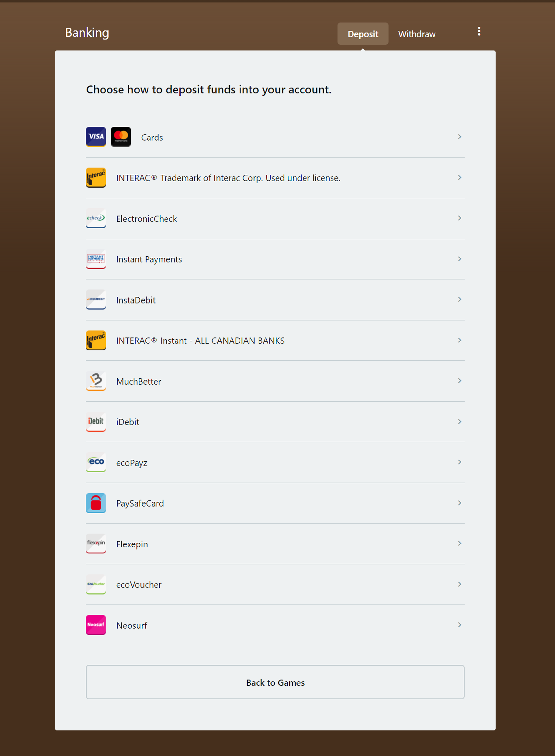The height and width of the screenshot is (756, 555).
Task: Click the ecoPayz eco icon
Action: [96, 462]
